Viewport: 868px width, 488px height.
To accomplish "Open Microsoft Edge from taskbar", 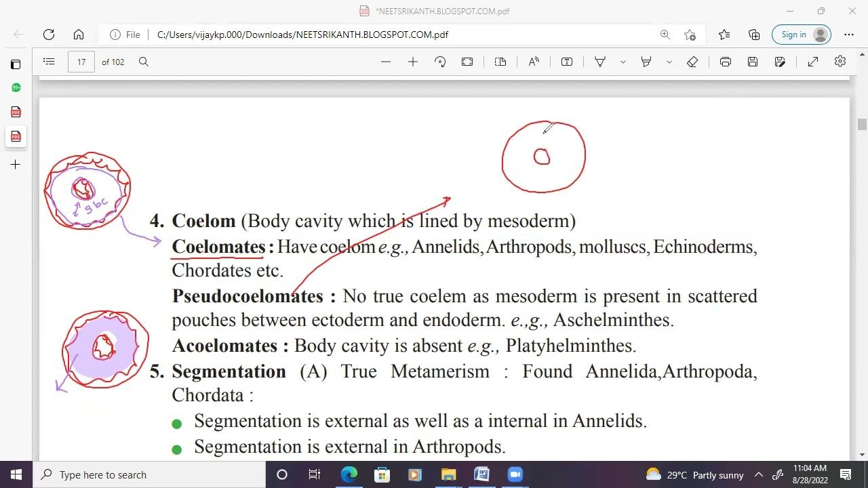I will [x=349, y=474].
